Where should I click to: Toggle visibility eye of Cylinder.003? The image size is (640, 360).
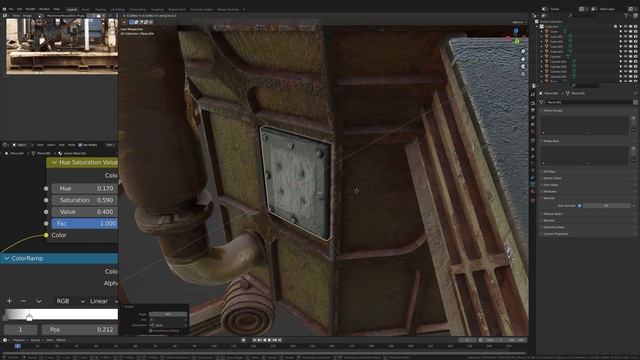[x=625, y=71]
